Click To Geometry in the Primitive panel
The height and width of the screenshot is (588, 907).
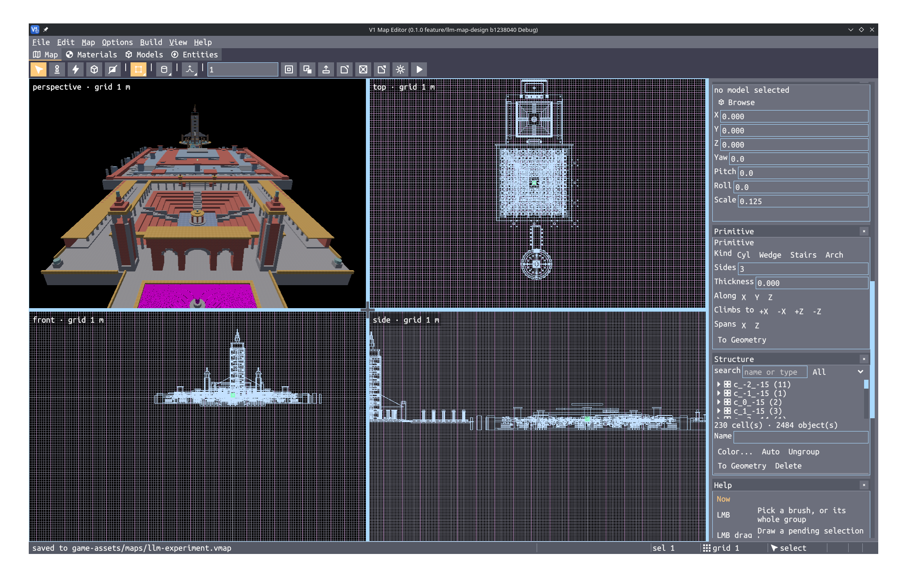pos(742,340)
